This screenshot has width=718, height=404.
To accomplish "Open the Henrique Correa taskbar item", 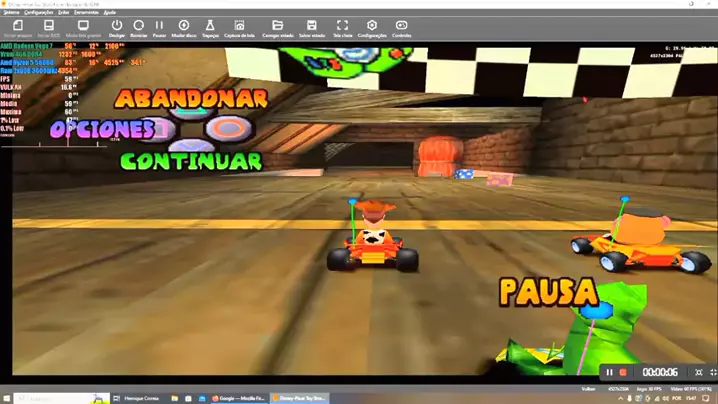I will tap(141, 399).
